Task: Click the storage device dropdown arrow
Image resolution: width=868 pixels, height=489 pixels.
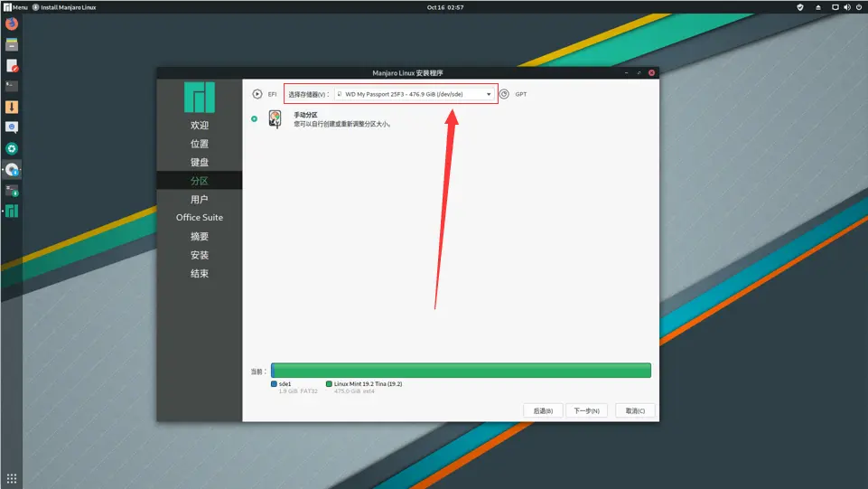Action: (x=489, y=94)
